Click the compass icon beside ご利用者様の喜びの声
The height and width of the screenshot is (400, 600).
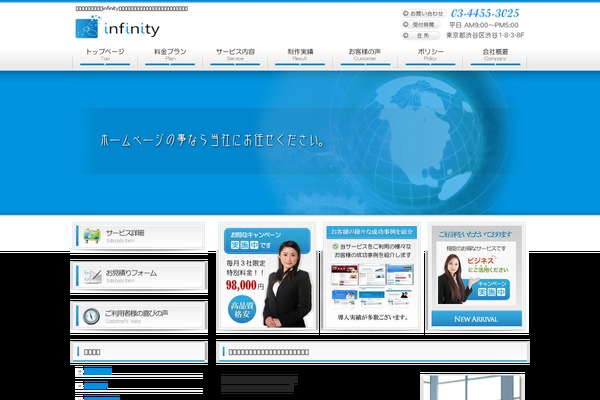coord(91,316)
